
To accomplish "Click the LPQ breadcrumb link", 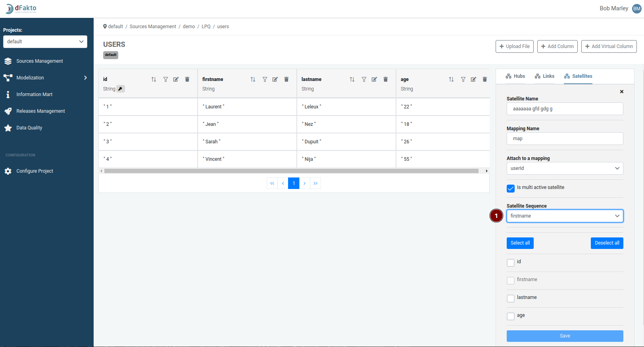I will click(206, 27).
